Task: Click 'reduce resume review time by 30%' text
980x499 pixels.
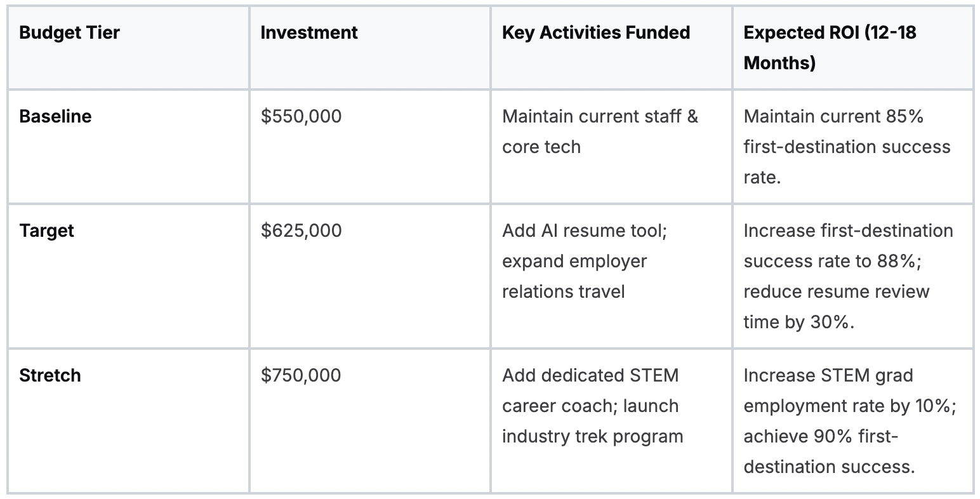Action: 836,307
